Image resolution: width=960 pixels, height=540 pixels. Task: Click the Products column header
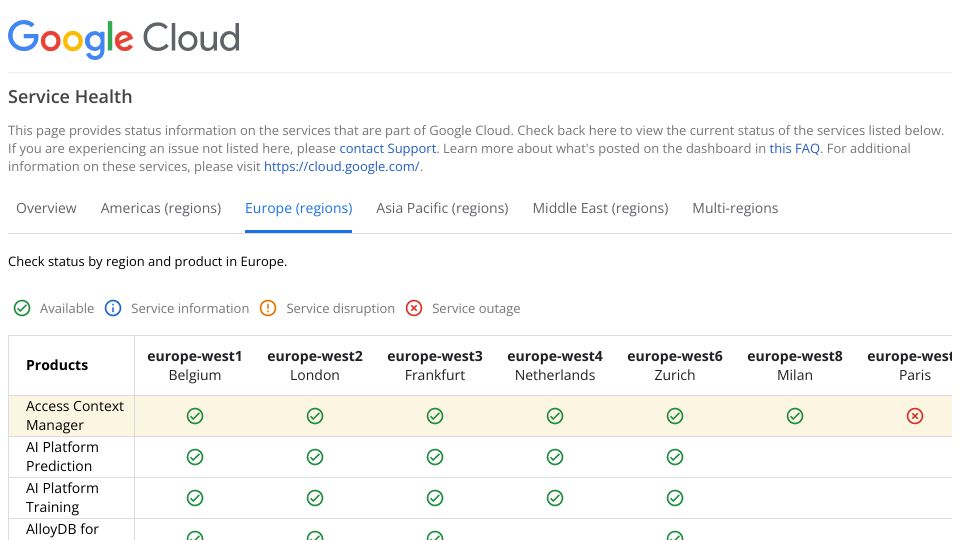pos(57,365)
